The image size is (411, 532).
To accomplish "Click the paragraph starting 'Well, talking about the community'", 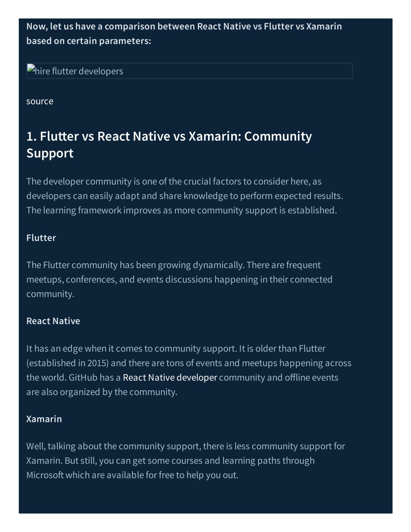I will point(185,461).
